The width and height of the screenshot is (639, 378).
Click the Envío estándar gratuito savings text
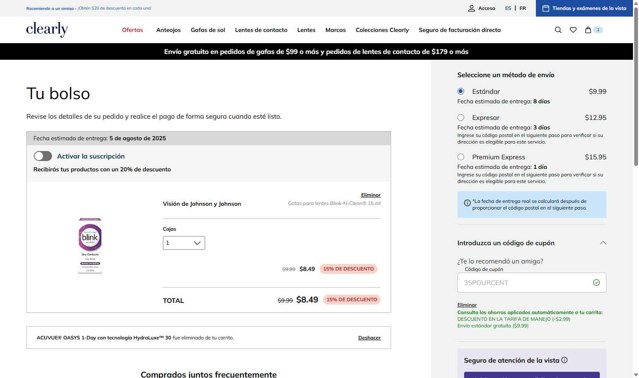pyautogui.click(x=493, y=325)
